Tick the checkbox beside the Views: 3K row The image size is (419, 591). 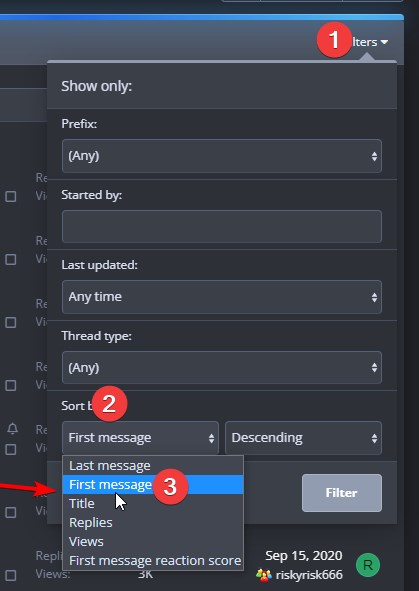[x=11, y=575]
